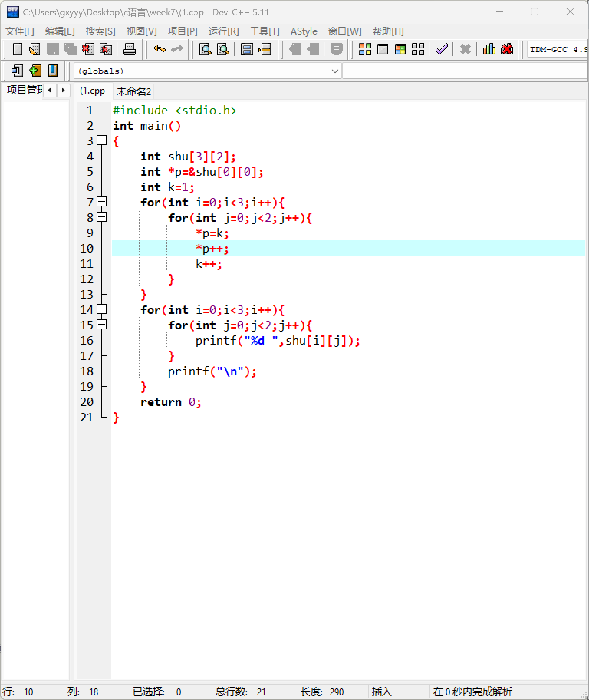Open Profile Analysis bar-chart icon
This screenshot has width=589, height=700.
click(x=489, y=49)
